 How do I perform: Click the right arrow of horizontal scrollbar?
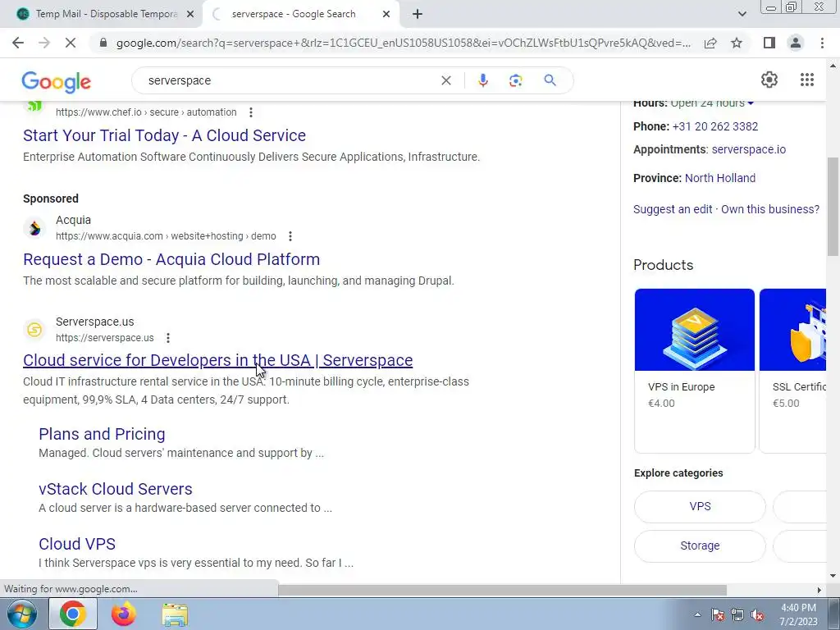click(819, 590)
